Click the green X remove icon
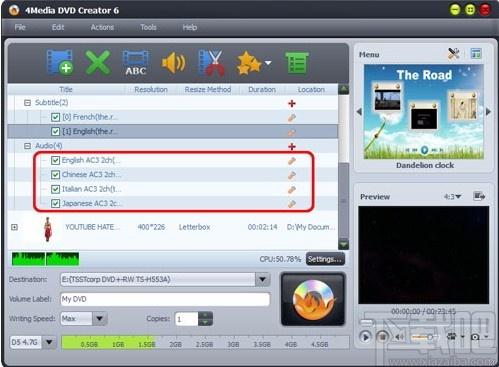 tap(97, 62)
